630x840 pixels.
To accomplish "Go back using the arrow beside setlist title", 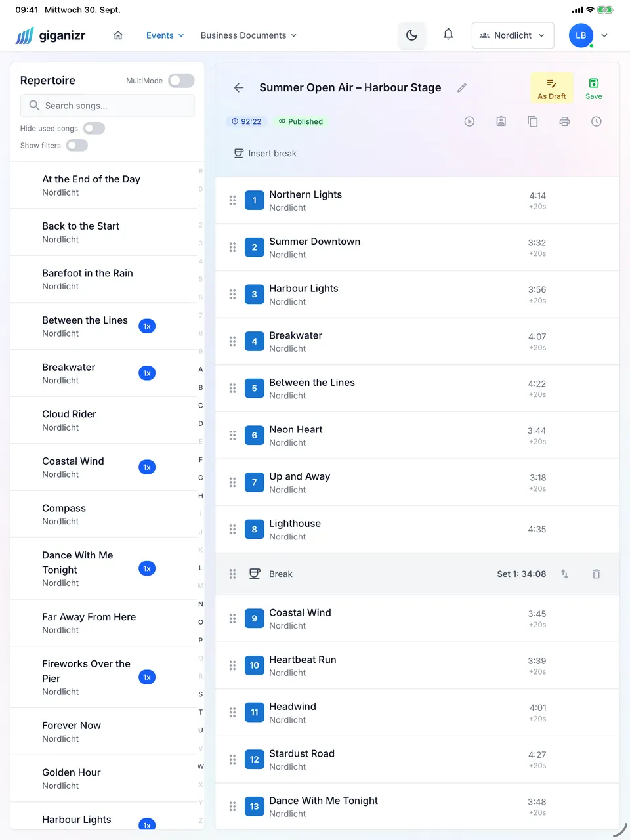I will (x=239, y=87).
